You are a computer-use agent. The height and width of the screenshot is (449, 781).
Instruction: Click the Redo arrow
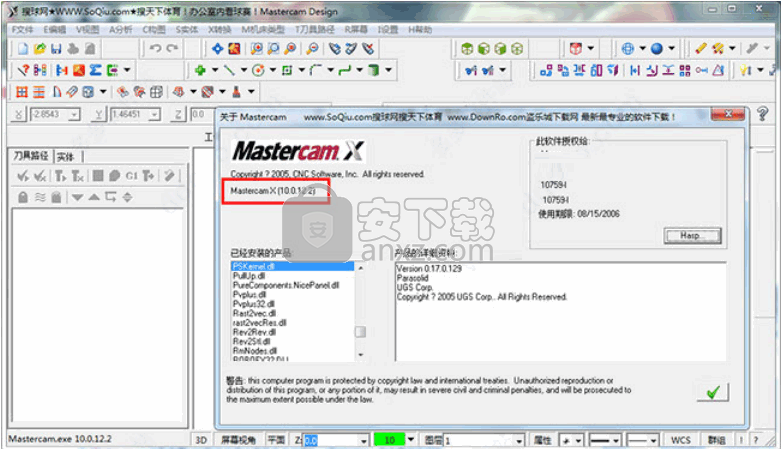click(x=172, y=48)
